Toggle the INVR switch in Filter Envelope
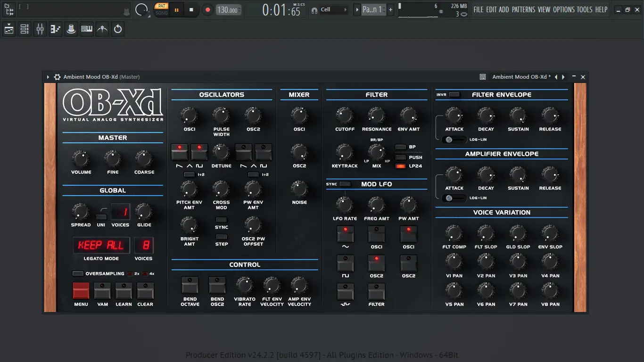Image resolution: width=644 pixels, height=362 pixels. [x=454, y=94]
